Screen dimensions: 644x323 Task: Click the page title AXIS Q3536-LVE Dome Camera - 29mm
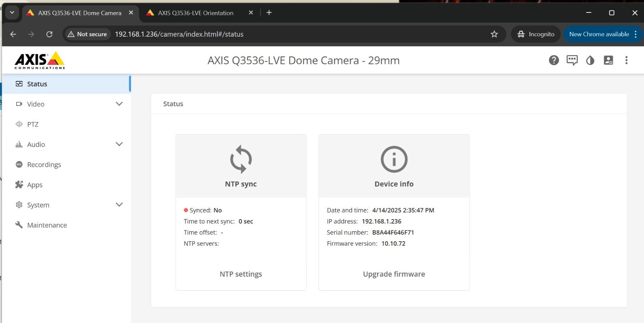[303, 60]
